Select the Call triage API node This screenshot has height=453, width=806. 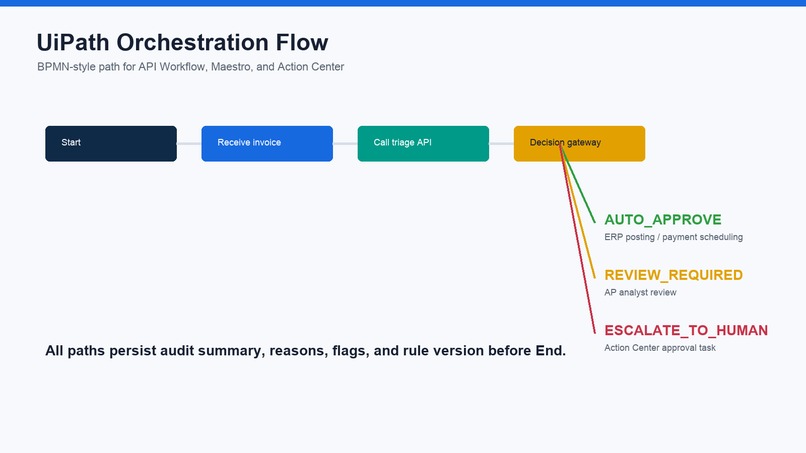pos(424,143)
